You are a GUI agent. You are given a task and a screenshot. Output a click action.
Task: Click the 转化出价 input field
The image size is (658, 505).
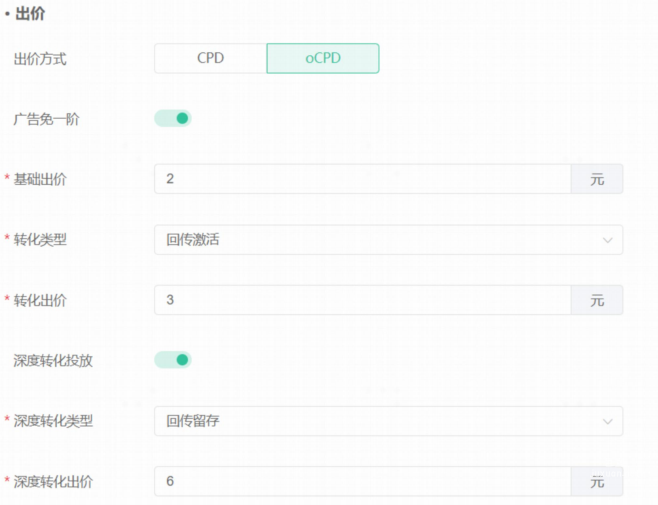point(362,300)
